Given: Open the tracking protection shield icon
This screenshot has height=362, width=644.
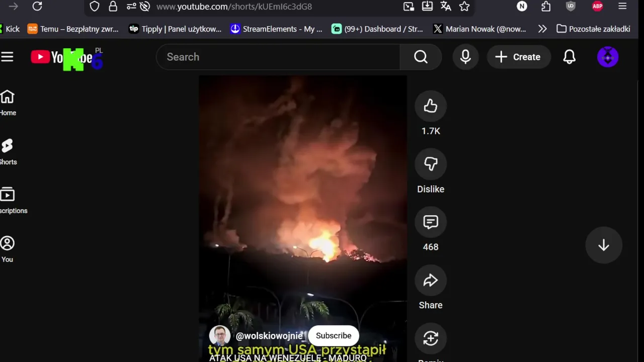Looking at the screenshot, I should (x=95, y=7).
